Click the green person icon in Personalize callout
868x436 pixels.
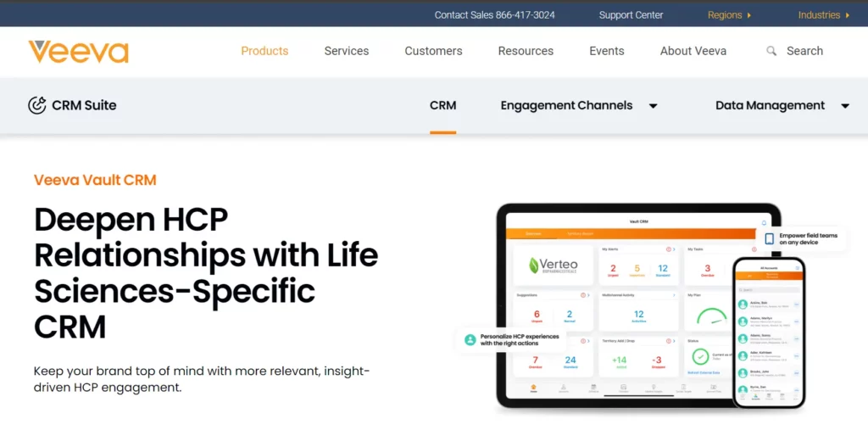pyautogui.click(x=470, y=339)
